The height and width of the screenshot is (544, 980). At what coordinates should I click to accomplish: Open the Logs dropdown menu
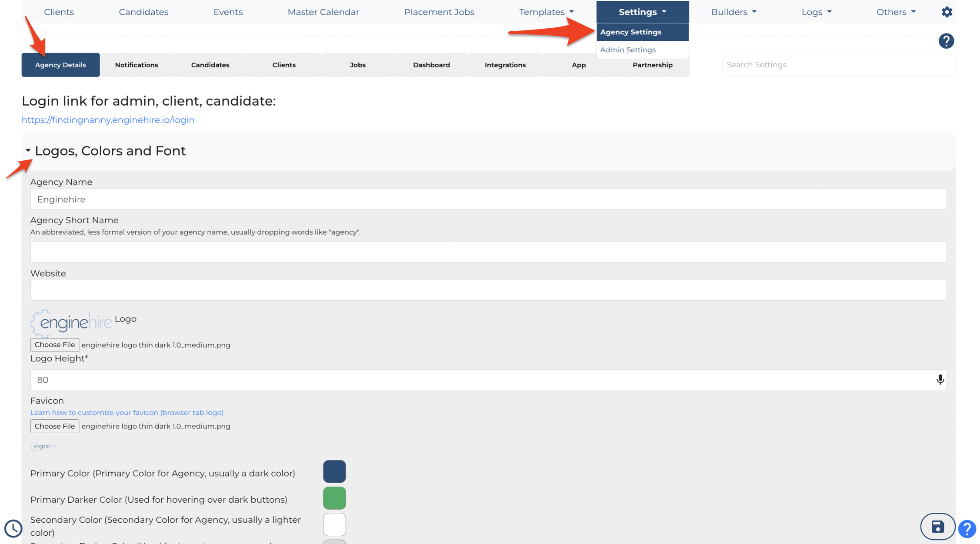[816, 12]
